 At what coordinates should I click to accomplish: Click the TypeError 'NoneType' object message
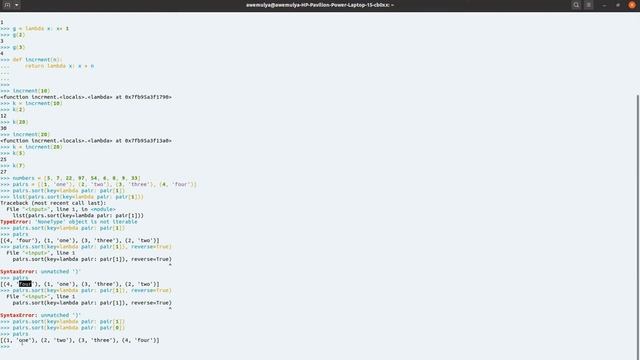pos(69,222)
